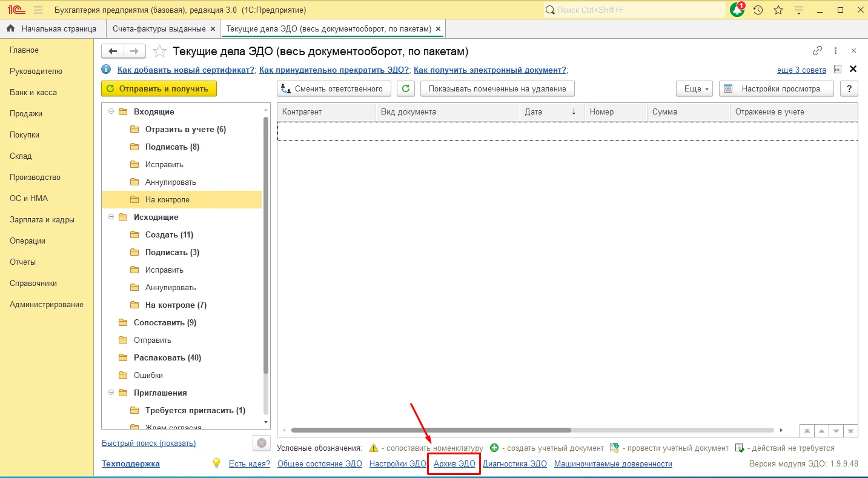Collapse the Исходящие tree group
This screenshot has height=478, width=868.
[111, 217]
